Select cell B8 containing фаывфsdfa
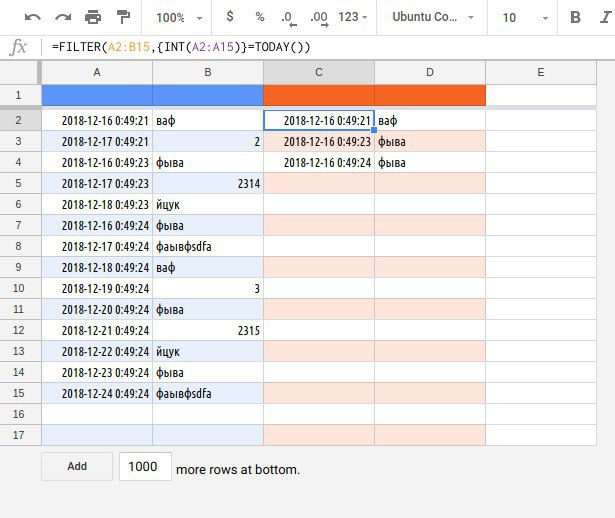 [208, 246]
